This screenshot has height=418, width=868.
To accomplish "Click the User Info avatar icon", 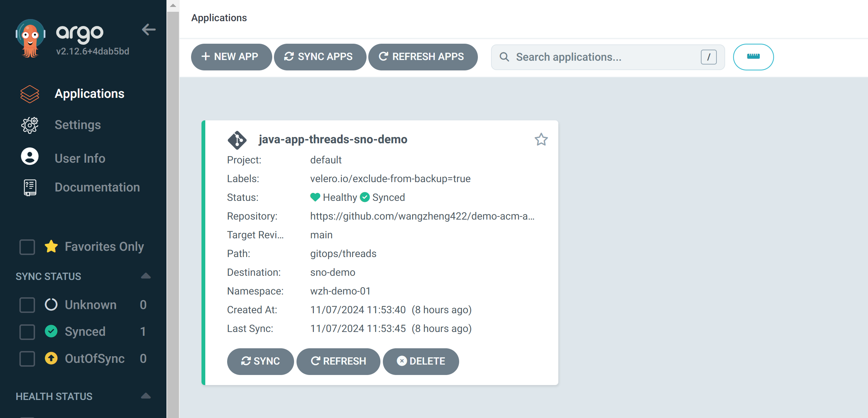I will (30, 156).
